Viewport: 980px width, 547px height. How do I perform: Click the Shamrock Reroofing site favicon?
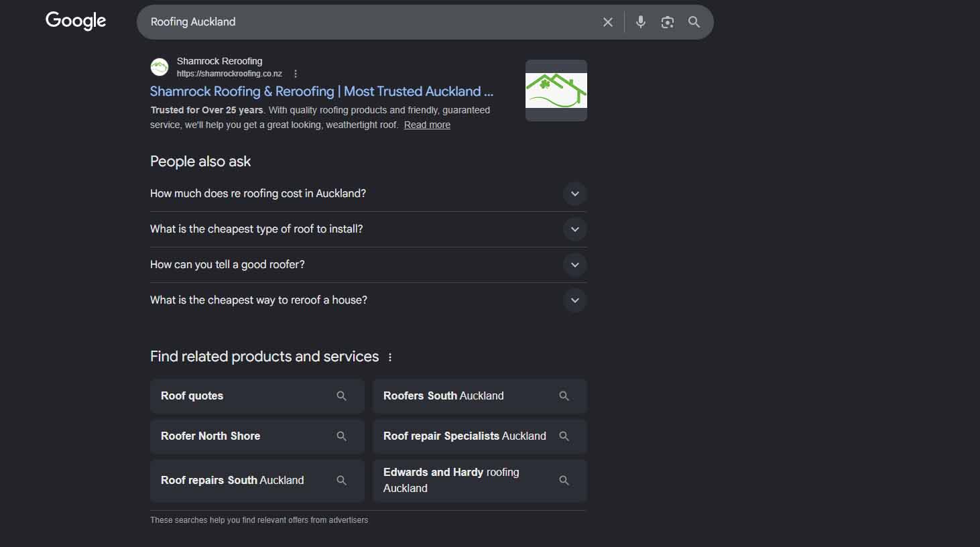click(160, 67)
